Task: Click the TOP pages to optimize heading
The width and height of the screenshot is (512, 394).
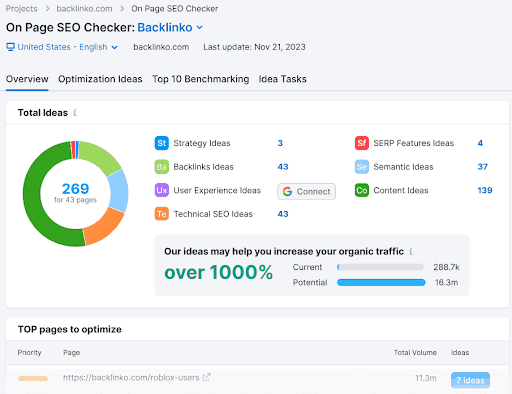Action: [x=70, y=329]
